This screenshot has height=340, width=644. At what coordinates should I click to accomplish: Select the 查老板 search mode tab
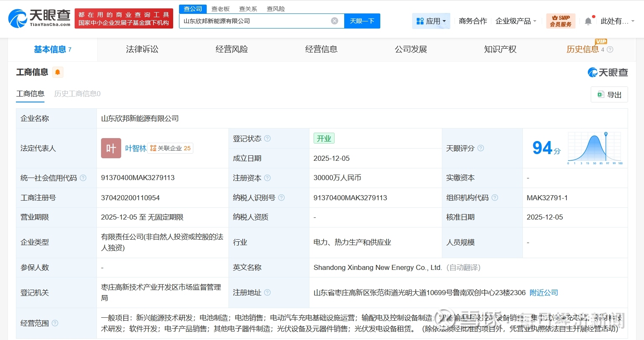(x=221, y=9)
